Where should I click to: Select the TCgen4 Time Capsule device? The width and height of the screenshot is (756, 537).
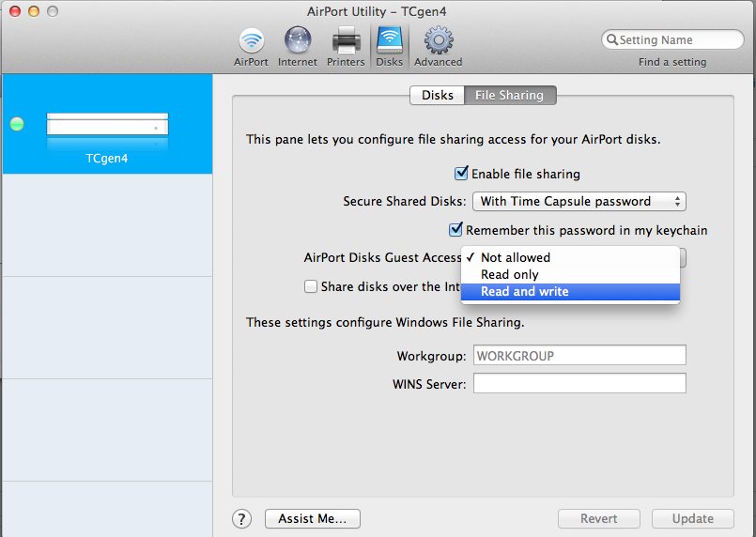coord(107,124)
